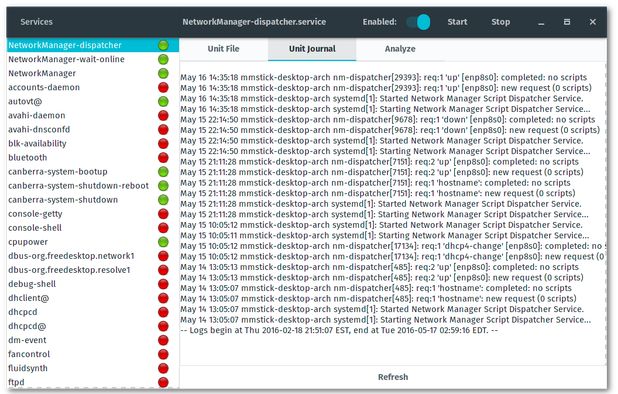
Task: Click red status dot for console-getty
Action: [x=163, y=214]
